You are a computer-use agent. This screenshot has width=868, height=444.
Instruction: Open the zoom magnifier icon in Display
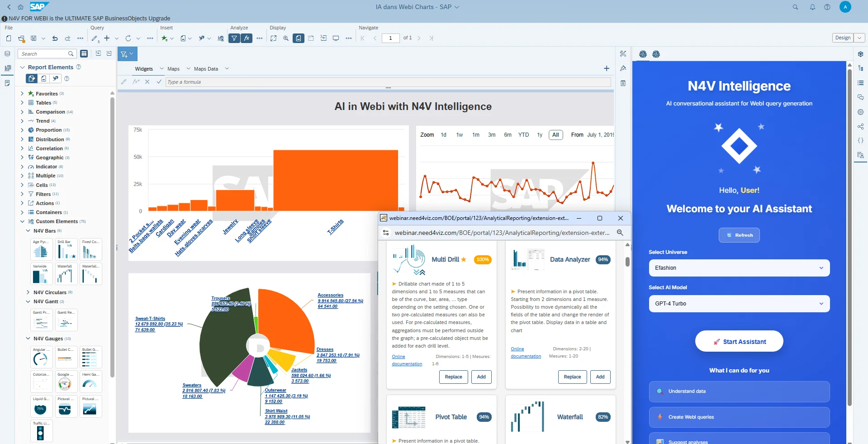coord(285,38)
